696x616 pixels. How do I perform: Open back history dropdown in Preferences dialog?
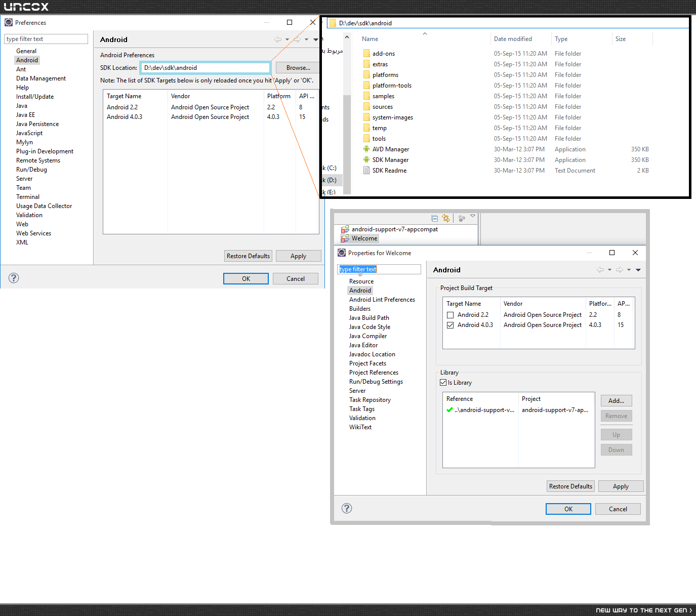[287, 39]
